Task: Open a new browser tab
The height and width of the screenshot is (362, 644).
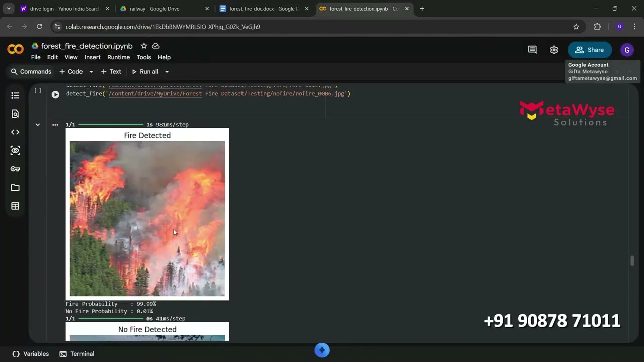Action: tap(422, 9)
